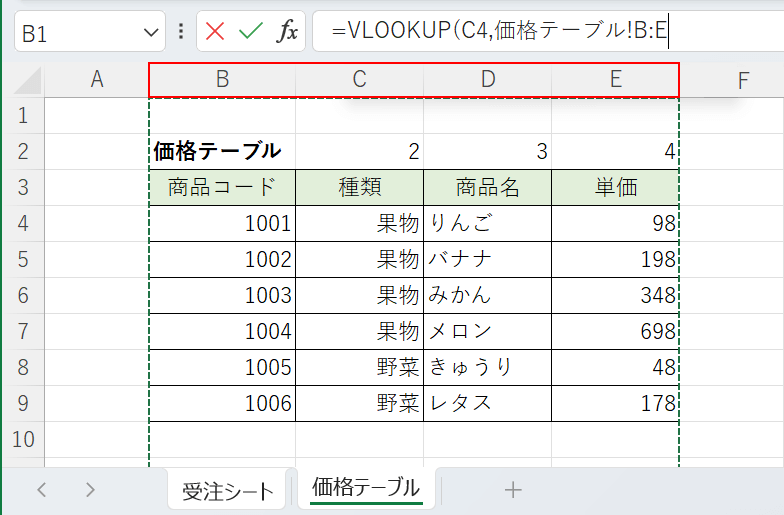784x515 pixels.
Task: Select the row 3 header
Action: pos(24,188)
